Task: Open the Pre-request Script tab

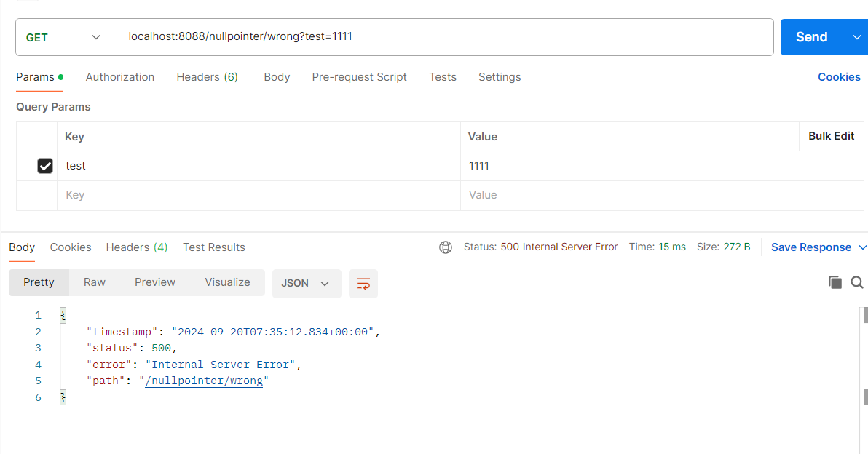Action: [x=359, y=77]
